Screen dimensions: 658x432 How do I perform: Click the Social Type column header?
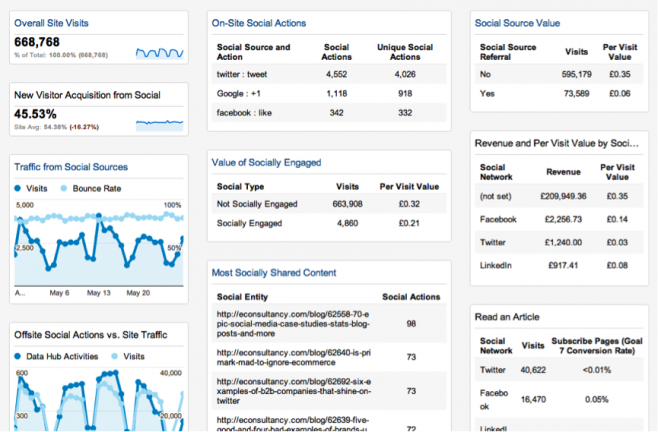(x=240, y=187)
